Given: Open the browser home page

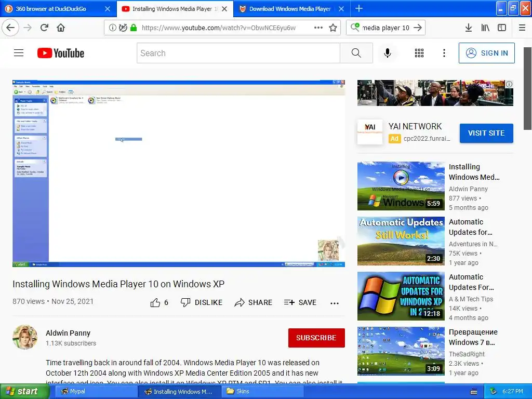Looking at the screenshot, I should 61,28.
